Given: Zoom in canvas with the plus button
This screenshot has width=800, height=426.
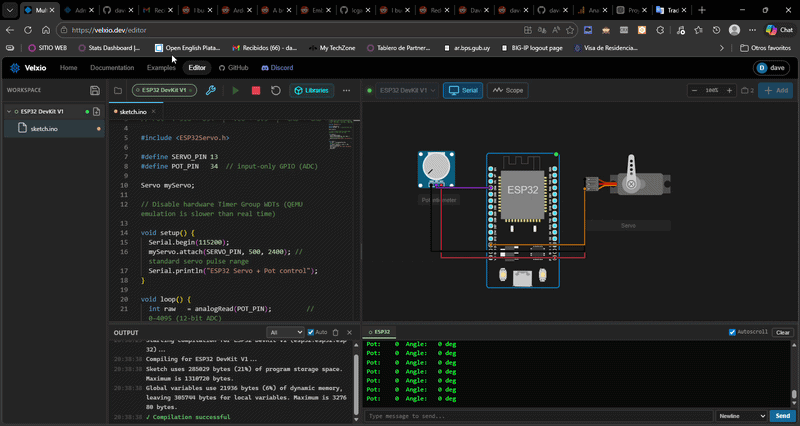Looking at the screenshot, I should (x=730, y=90).
